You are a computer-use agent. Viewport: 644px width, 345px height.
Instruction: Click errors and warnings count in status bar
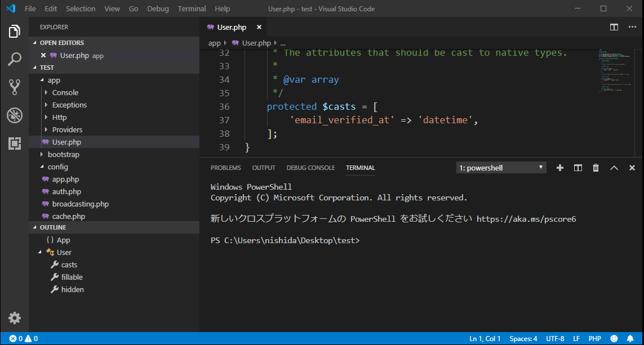point(24,339)
